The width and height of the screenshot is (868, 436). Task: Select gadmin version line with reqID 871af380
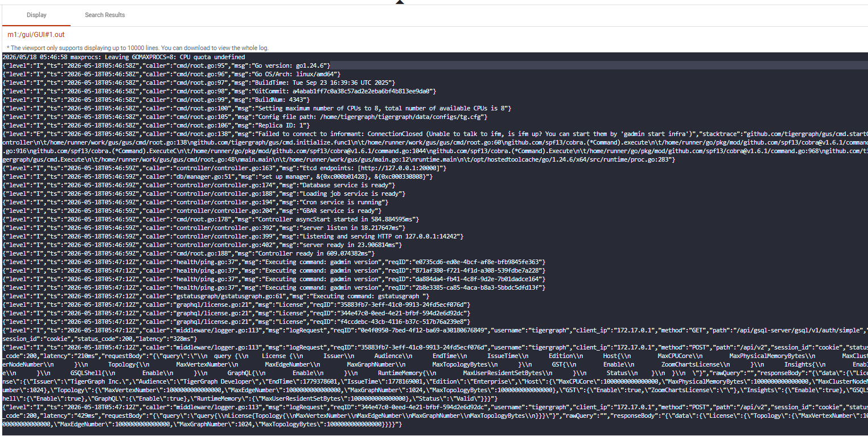pos(274,270)
